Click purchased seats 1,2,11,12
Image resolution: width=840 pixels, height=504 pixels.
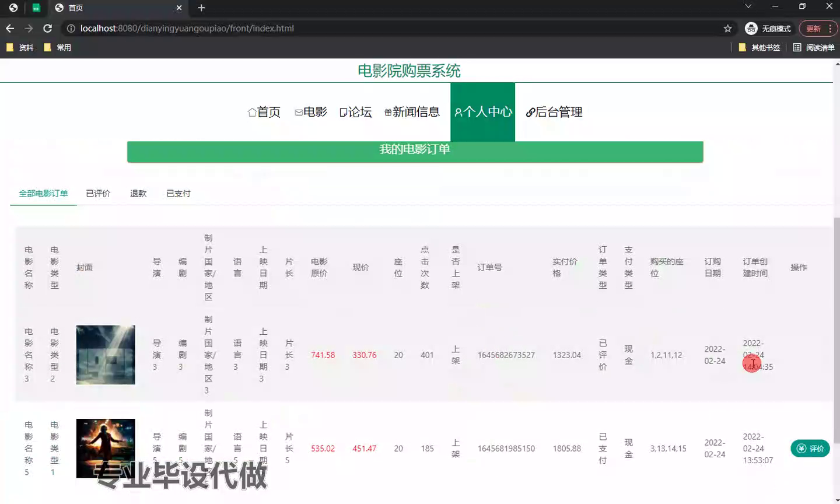(666, 355)
